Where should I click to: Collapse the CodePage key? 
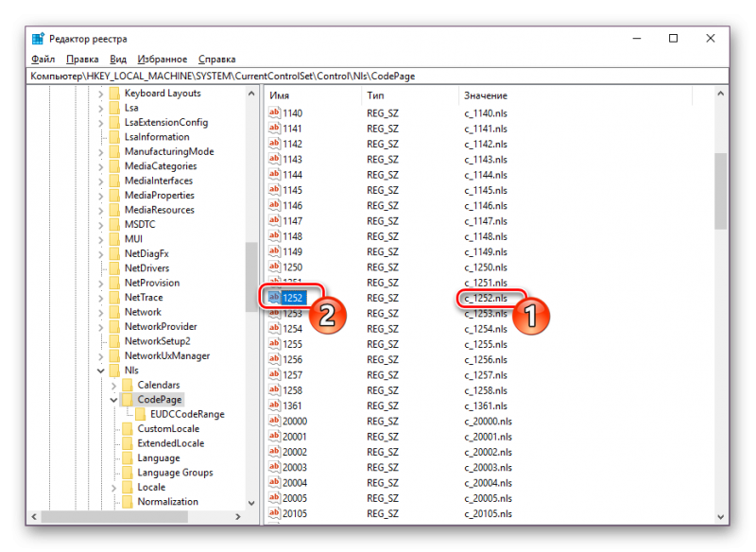point(113,400)
